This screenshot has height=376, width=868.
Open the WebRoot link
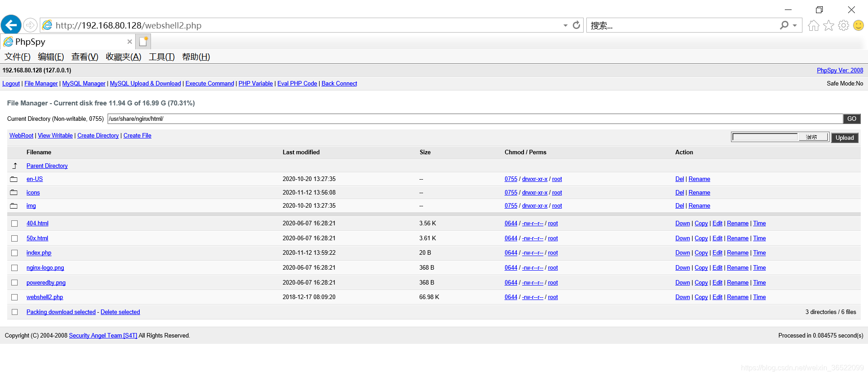(x=21, y=136)
